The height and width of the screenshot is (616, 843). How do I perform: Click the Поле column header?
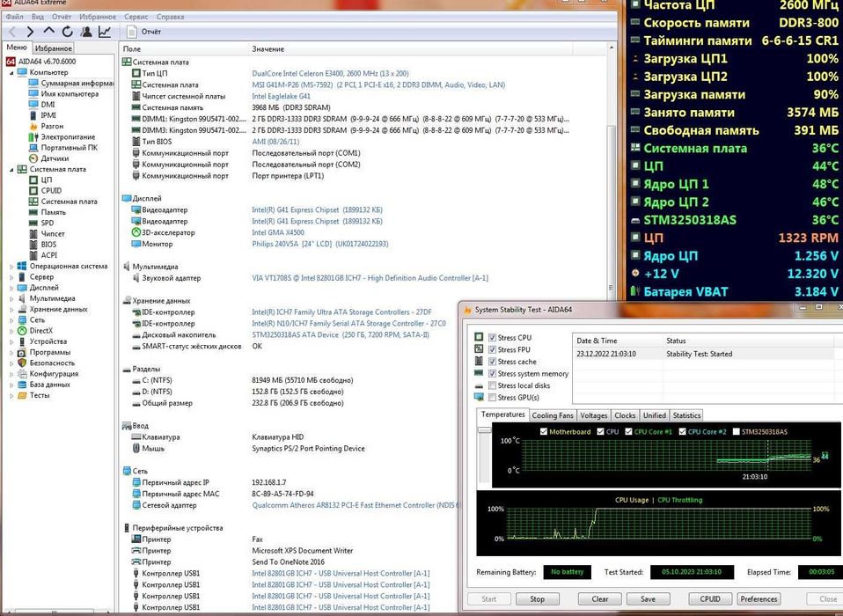pyautogui.click(x=132, y=48)
